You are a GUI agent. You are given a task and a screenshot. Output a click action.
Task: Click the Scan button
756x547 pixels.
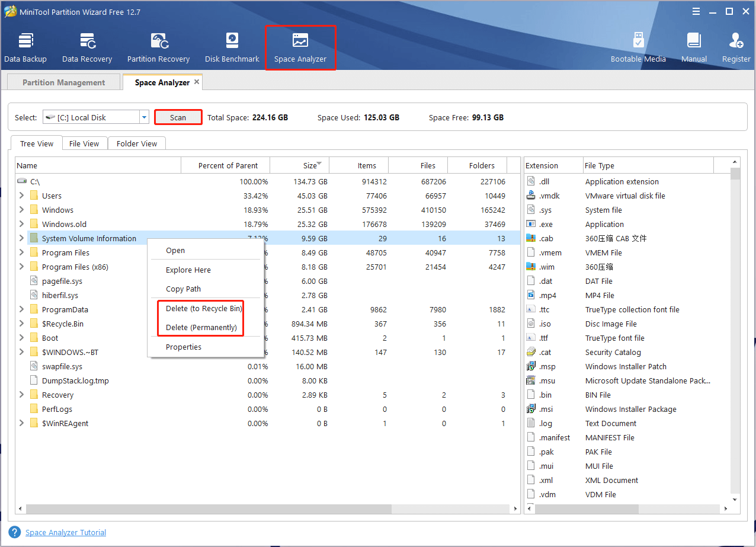[x=178, y=117]
